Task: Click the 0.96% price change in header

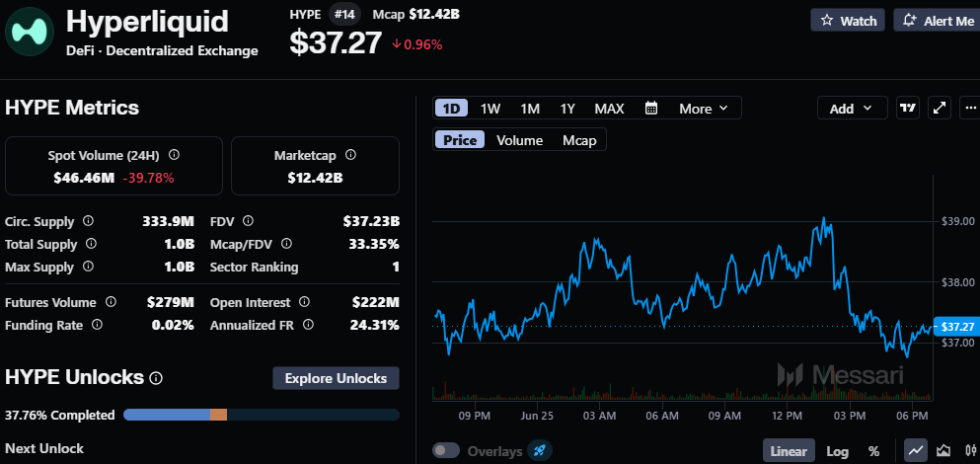Action: (x=417, y=44)
